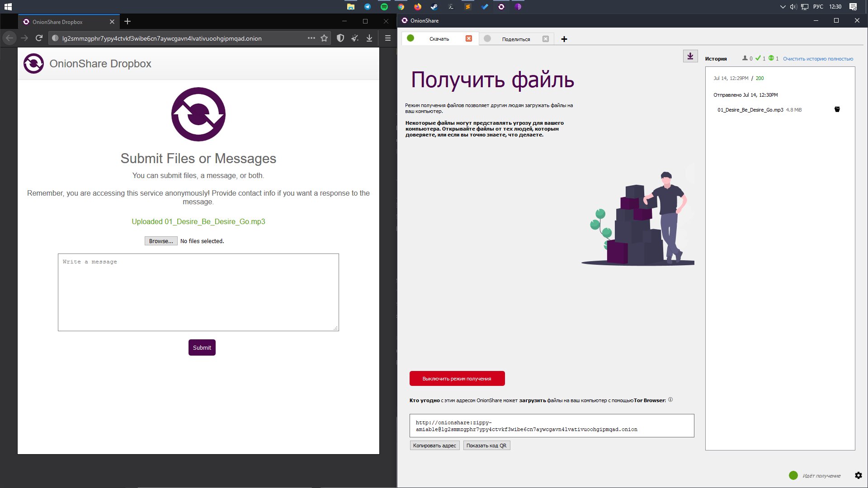Minimize the OnionShare window
The image size is (868, 488).
click(x=816, y=20)
